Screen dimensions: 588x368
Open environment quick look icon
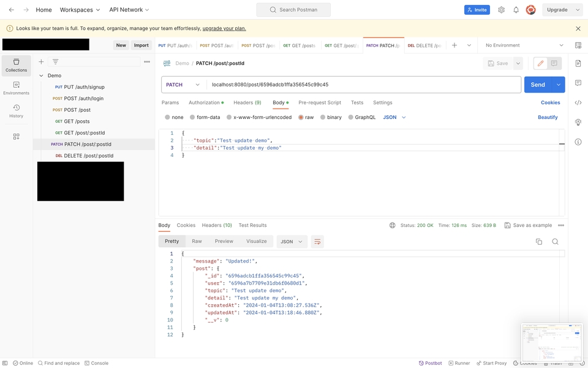click(x=578, y=45)
